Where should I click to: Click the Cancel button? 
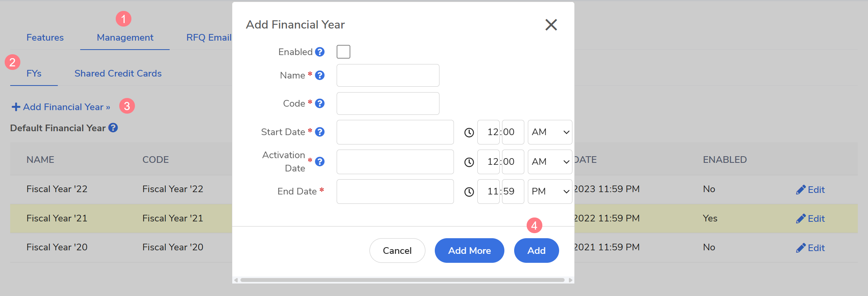pyautogui.click(x=397, y=251)
